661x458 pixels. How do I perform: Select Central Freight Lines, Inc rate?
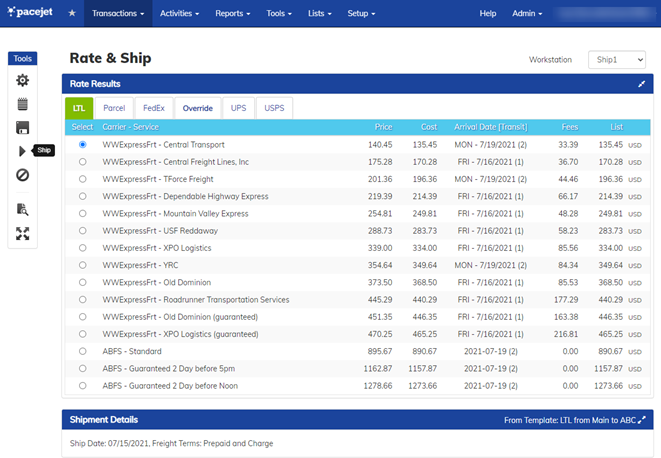83,162
